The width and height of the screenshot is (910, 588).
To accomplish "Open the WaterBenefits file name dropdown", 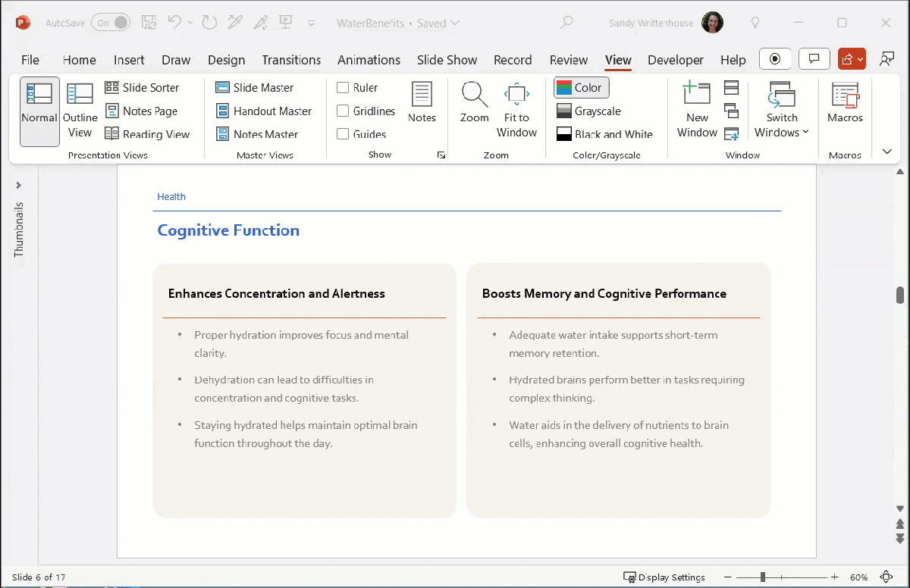I will point(398,23).
